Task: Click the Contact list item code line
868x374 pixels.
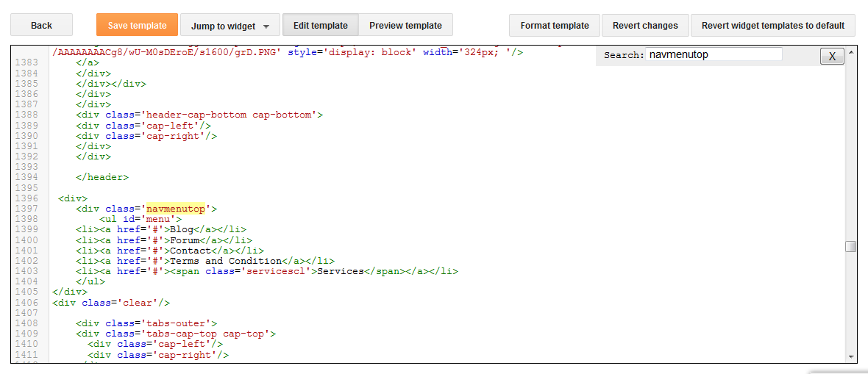Action: pyautogui.click(x=170, y=250)
